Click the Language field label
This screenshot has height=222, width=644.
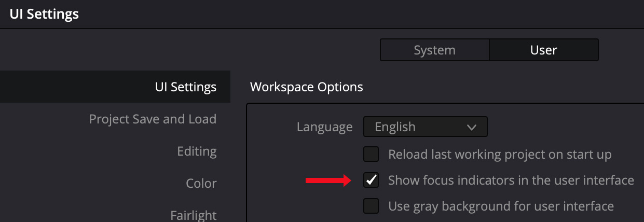325,127
